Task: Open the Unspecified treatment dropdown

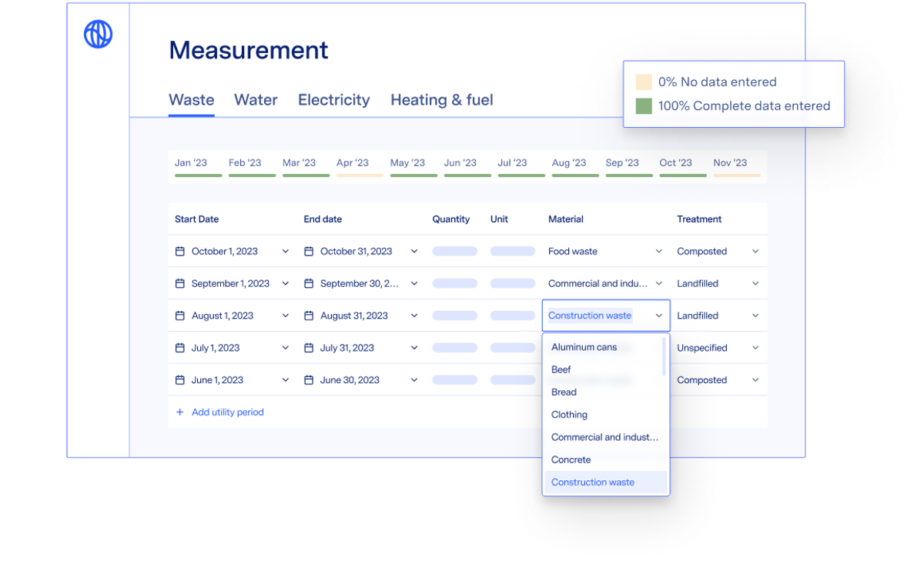Action: pyautogui.click(x=754, y=347)
